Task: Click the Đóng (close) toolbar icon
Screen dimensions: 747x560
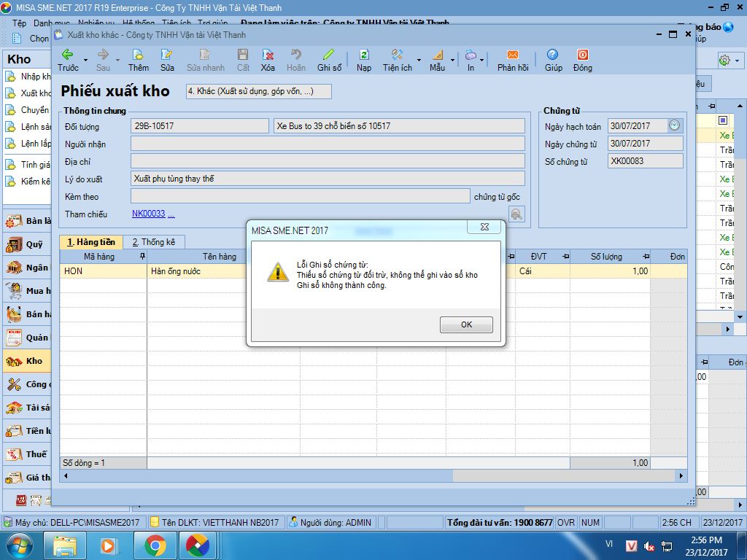Action: point(583,54)
